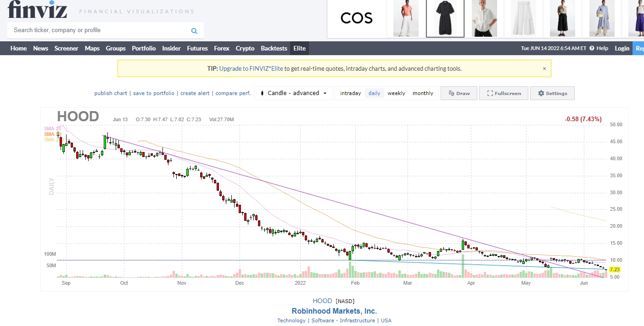Click the USA country link
This screenshot has width=644, height=326.
386,320
